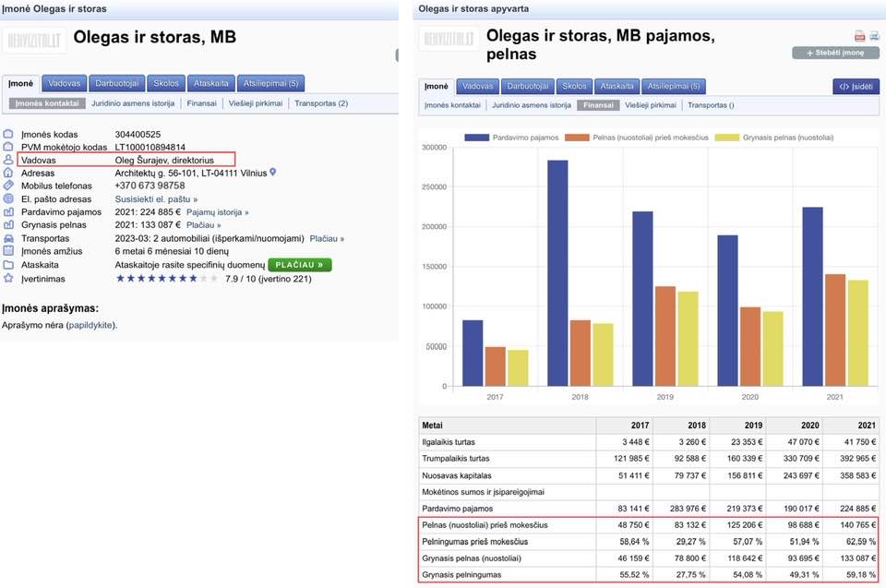Toggle the blue Pardavimo pajamos legend swatch
This screenshot has width=886, height=588.
(x=476, y=138)
